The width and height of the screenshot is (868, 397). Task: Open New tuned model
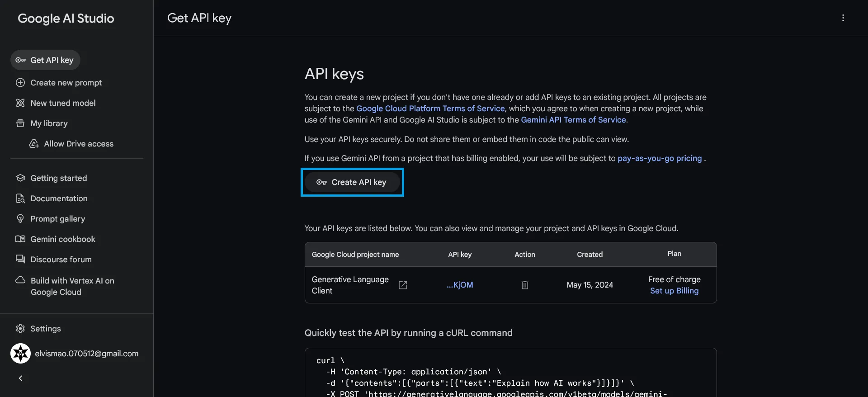(x=63, y=103)
